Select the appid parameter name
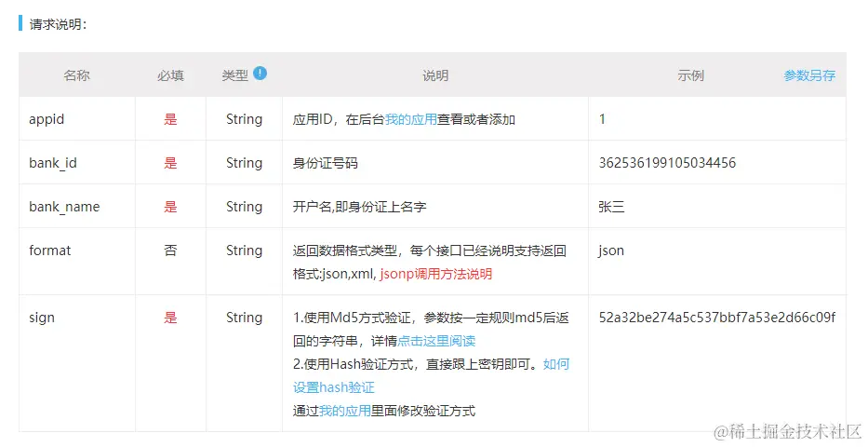Screen dimensions: 868x447 47,119
